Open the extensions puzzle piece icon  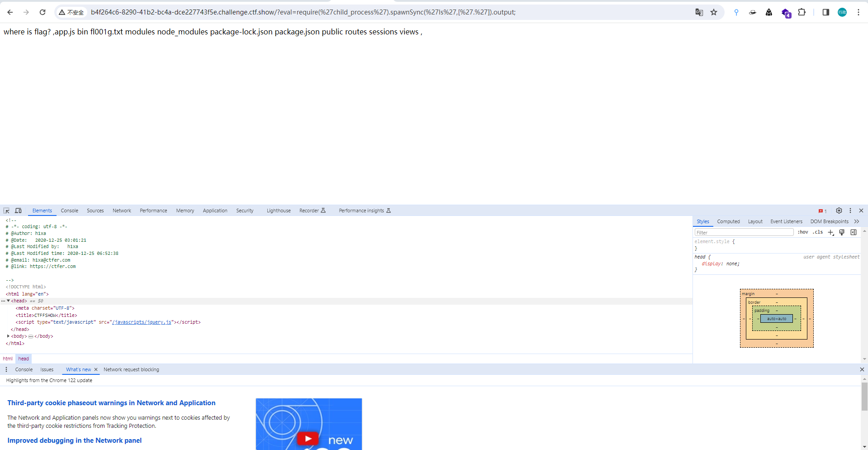pos(802,12)
